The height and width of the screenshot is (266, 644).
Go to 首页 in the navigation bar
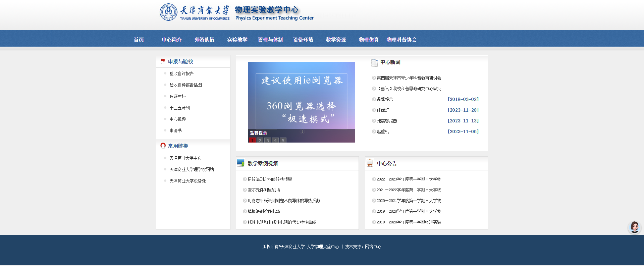click(x=139, y=40)
